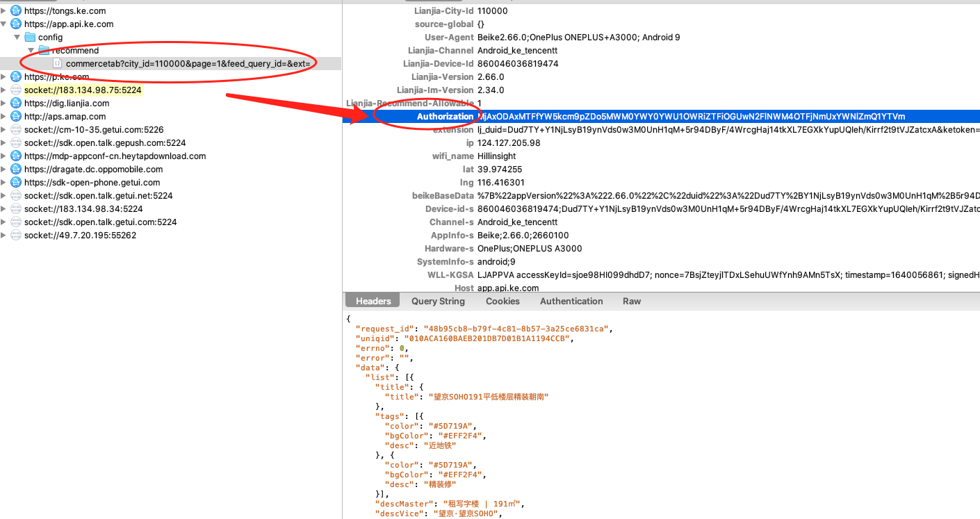Click the socket icon of sdk.open.talk.gepush.com:5224

pos(16,142)
